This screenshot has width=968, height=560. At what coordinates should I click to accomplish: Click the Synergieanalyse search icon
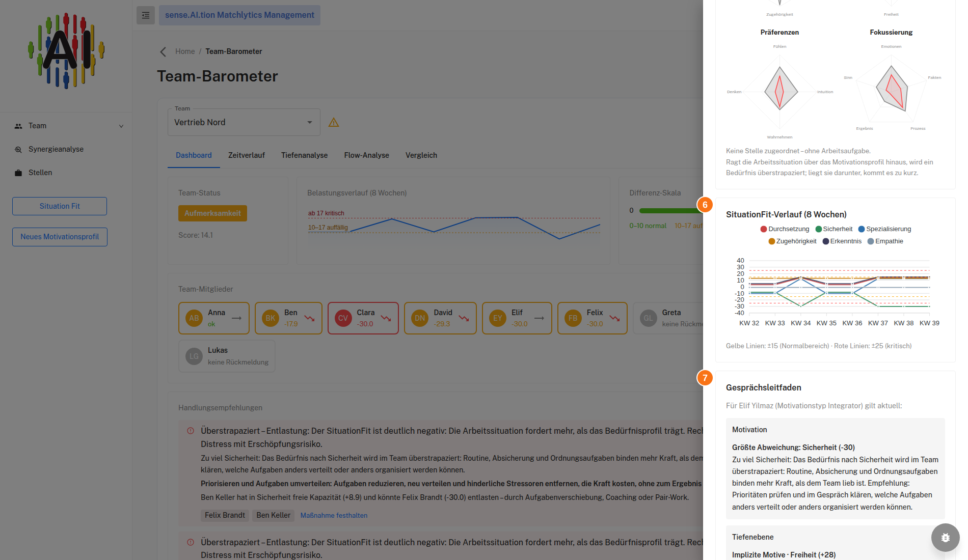coord(18,149)
